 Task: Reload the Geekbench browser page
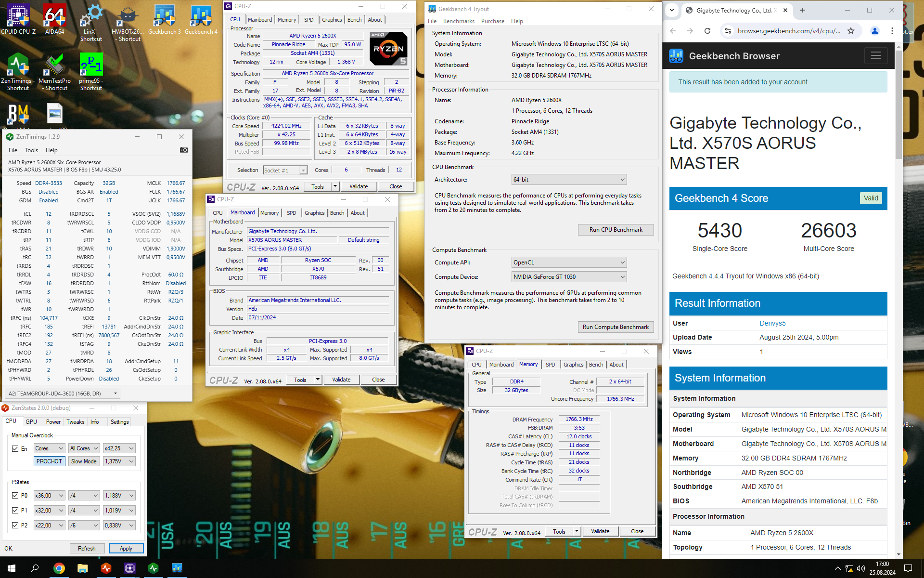(x=707, y=31)
